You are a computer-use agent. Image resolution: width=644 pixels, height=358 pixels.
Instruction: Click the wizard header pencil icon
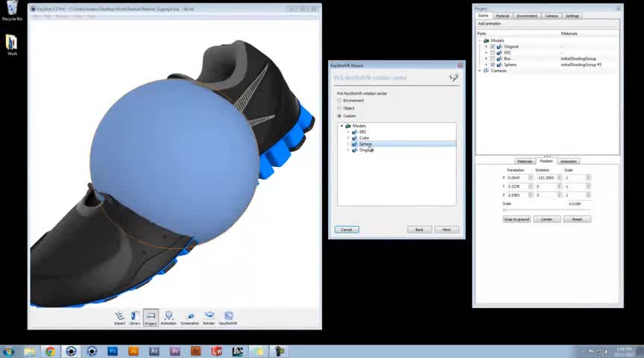pyautogui.click(x=453, y=78)
